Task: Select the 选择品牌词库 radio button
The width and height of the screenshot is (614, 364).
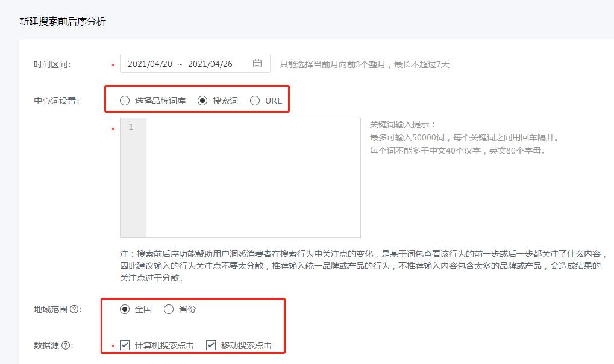Action: pos(126,101)
